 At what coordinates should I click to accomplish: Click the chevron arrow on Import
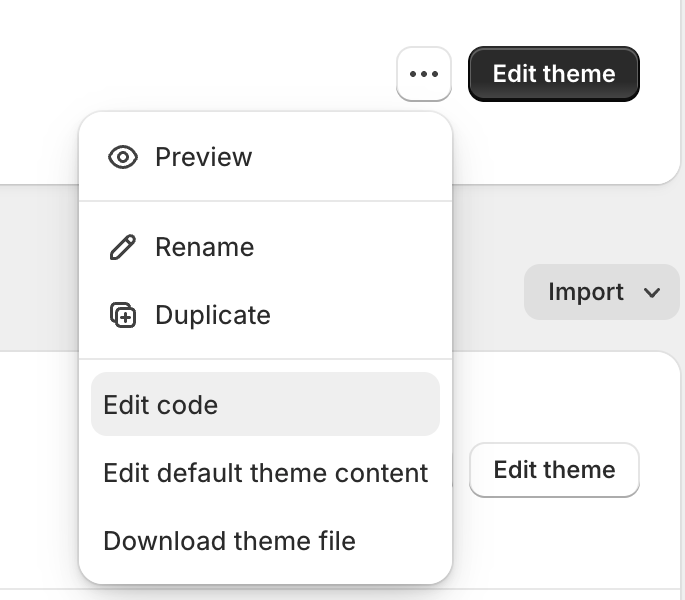coord(652,293)
